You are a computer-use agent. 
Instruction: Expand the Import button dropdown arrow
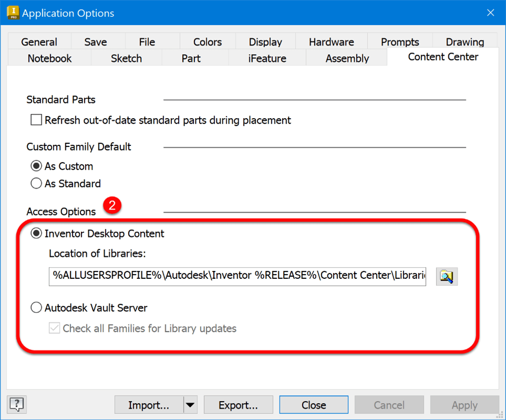190,405
